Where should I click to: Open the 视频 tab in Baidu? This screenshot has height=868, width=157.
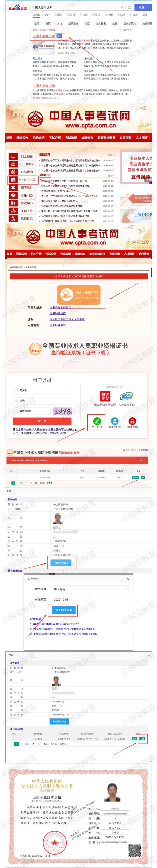(84, 15)
